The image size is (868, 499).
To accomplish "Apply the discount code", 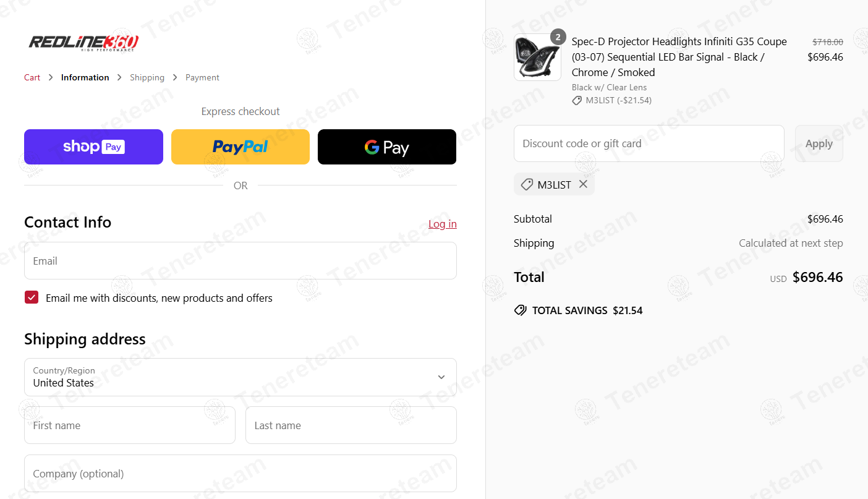I will click(x=819, y=143).
